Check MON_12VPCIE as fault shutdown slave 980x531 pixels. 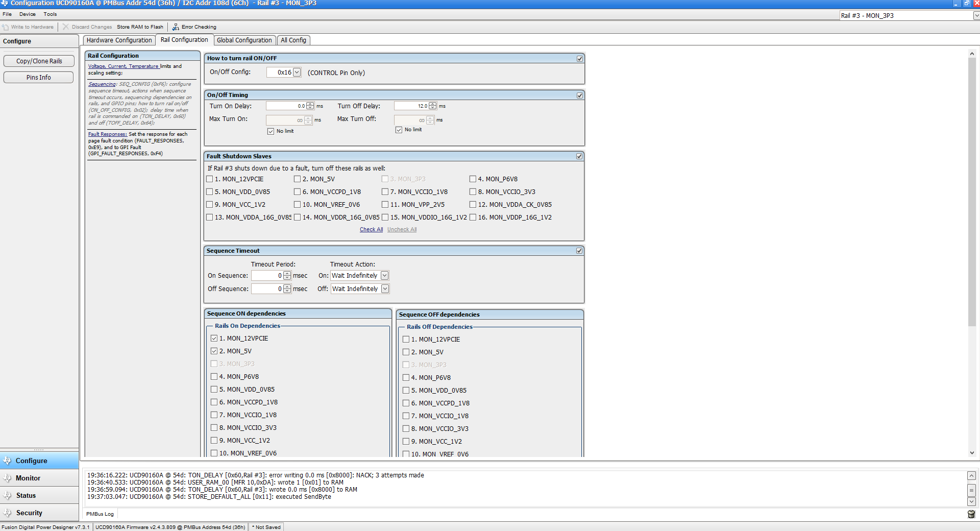pos(210,179)
